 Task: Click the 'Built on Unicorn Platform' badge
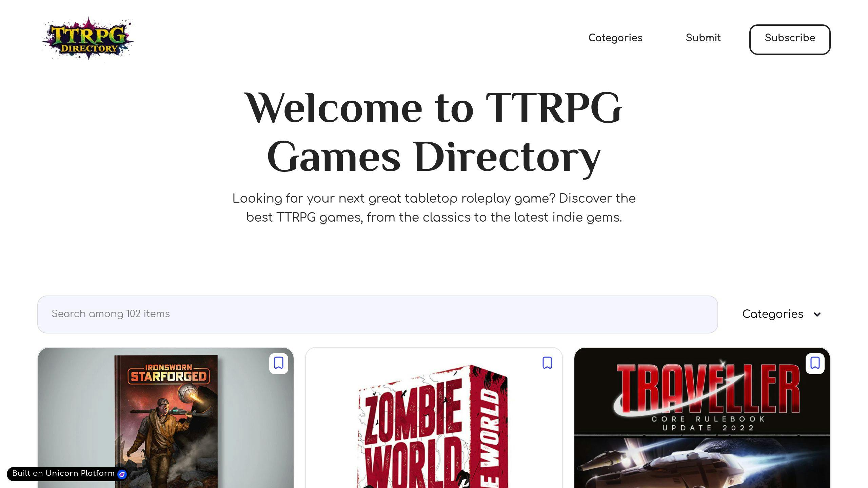[x=67, y=474]
